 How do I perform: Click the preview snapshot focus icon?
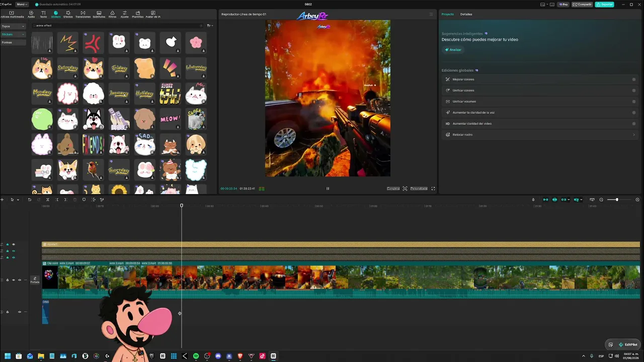pos(405,189)
